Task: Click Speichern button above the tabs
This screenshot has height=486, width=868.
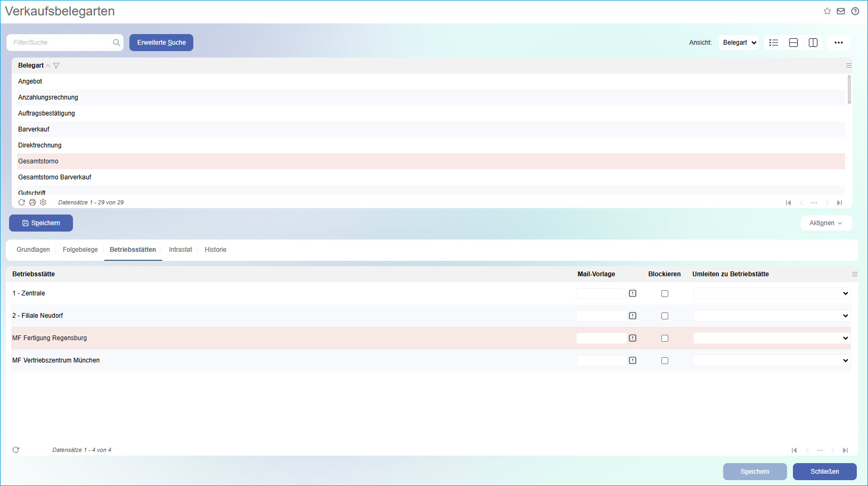Action: 41,223
